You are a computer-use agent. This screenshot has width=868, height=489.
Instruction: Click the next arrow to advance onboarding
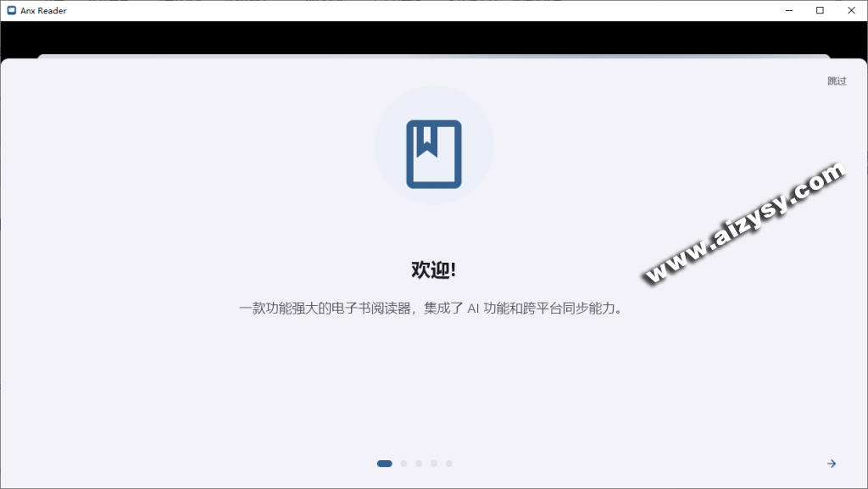pyautogui.click(x=832, y=464)
